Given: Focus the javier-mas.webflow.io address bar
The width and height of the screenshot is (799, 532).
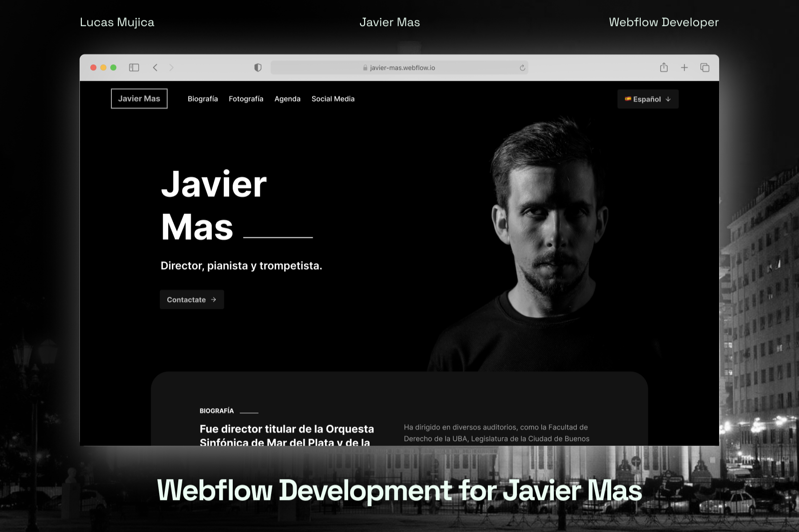Looking at the screenshot, I should (x=399, y=67).
